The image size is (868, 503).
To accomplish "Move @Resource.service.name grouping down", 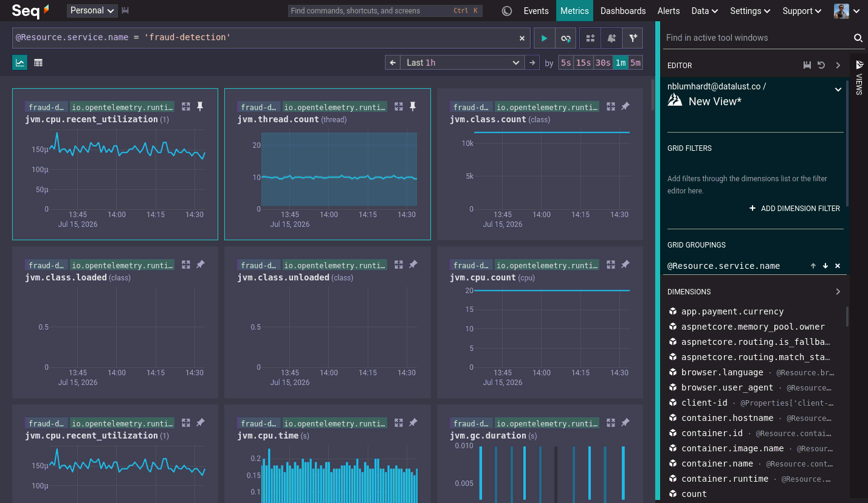I will [x=825, y=266].
